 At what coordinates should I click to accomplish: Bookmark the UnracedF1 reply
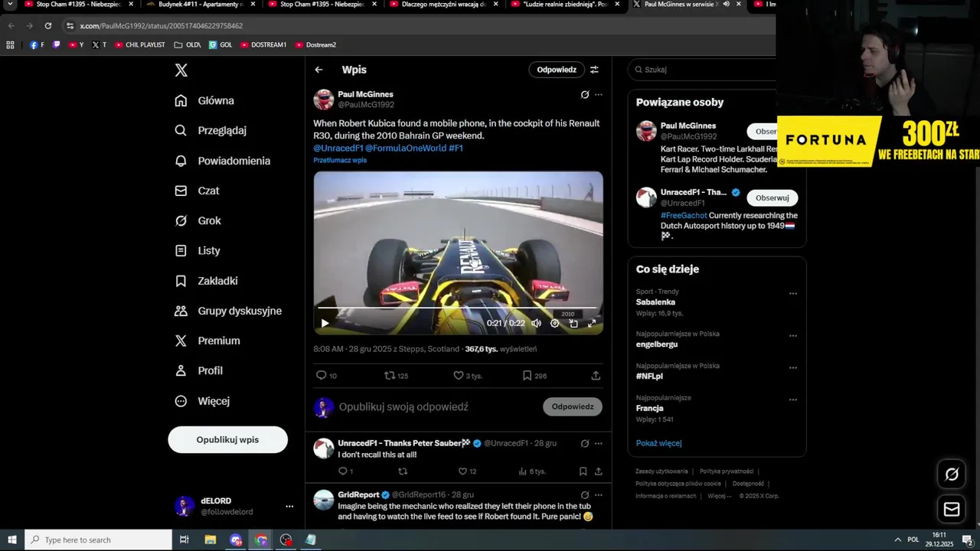click(583, 471)
